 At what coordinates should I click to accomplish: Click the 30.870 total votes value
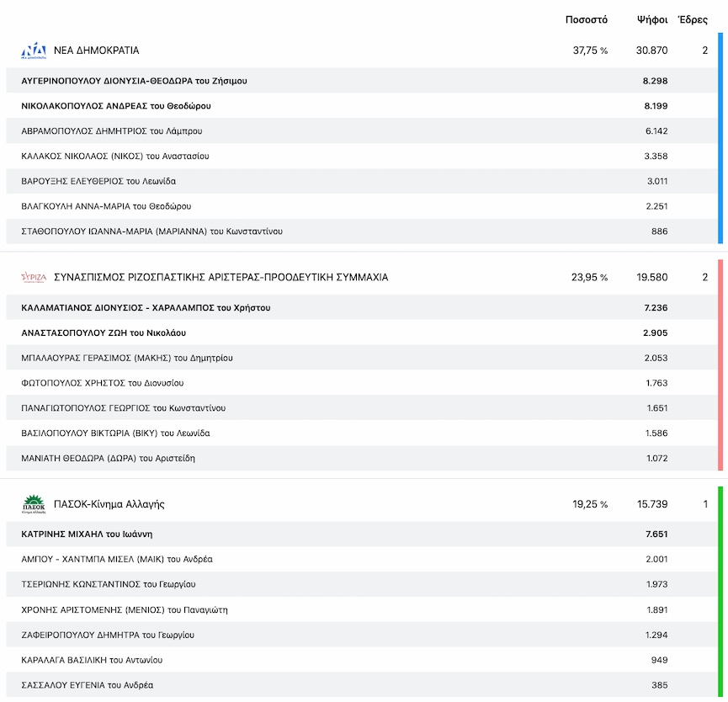click(x=652, y=51)
